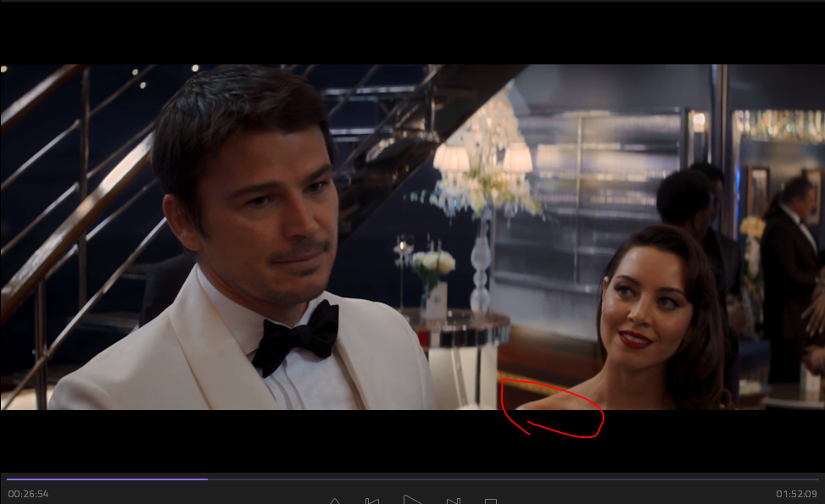The image size is (825, 504).
Task: Click the unplayed gray part of seek bar
Action: (509, 479)
